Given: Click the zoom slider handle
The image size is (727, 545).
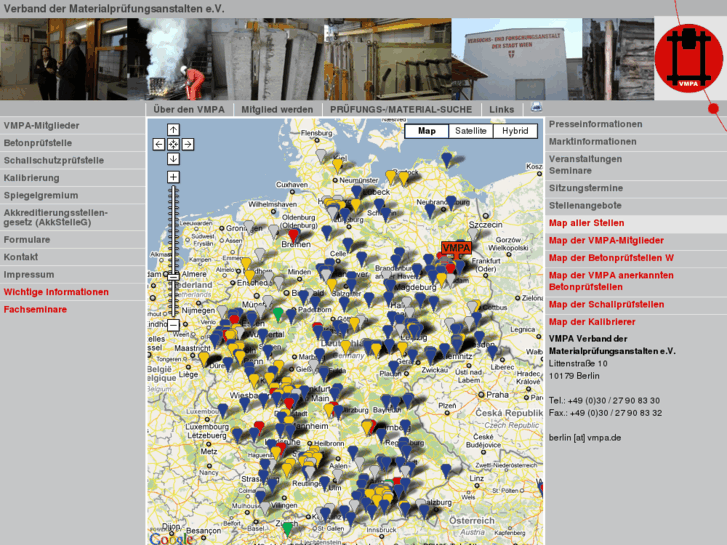Looking at the screenshot, I should pyautogui.click(x=173, y=277).
